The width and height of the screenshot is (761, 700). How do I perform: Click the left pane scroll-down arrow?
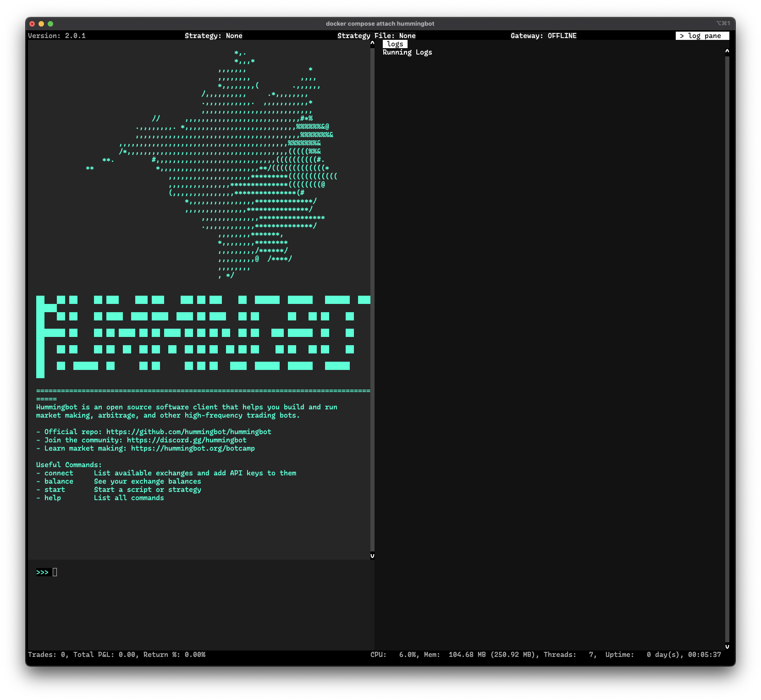pyautogui.click(x=372, y=556)
